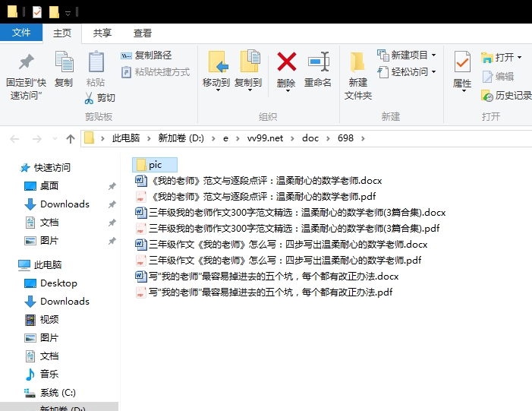Click Paste shortcut option
The width and height of the screenshot is (532, 411).
(x=156, y=72)
